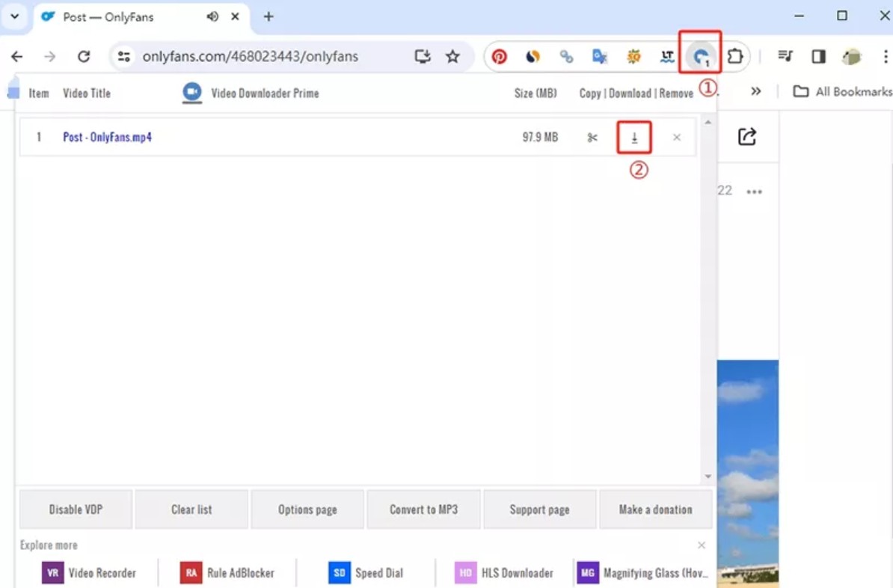Go back to previous page
This screenshot has height=588, width=893.
[x=17, y=56]
